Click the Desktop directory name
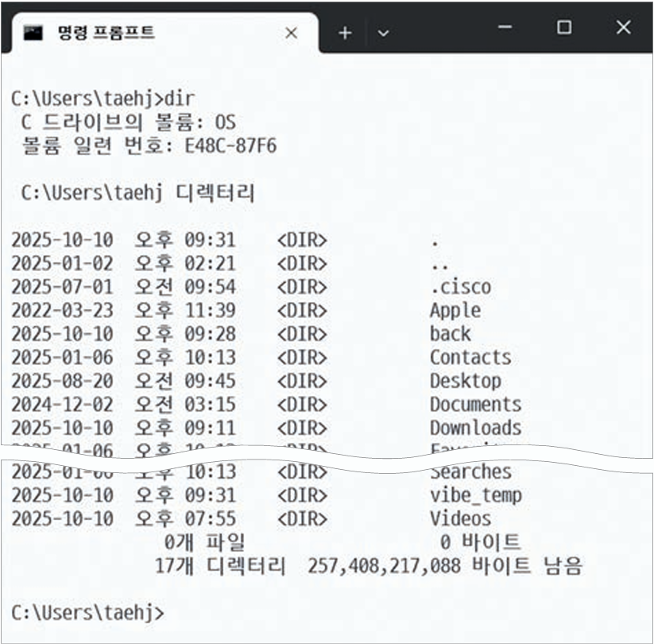654x644 pixels. click(x=466, y=381)
